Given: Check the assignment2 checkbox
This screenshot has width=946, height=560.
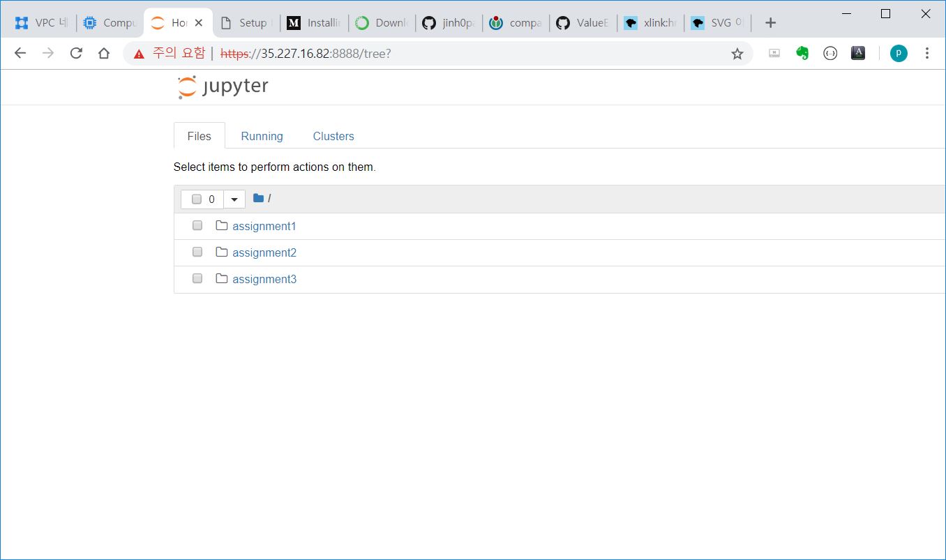Looking at the screenshot, I should tap(197, 252).
